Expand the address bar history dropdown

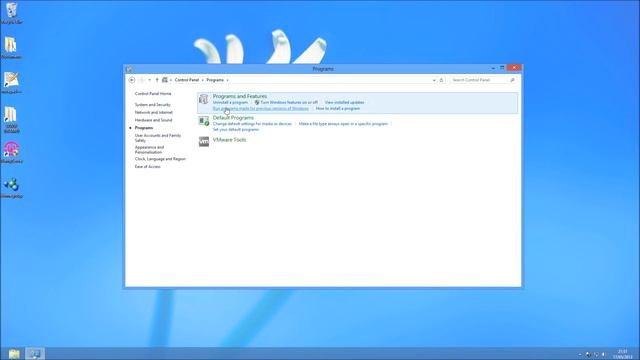(x=434, y=80)
